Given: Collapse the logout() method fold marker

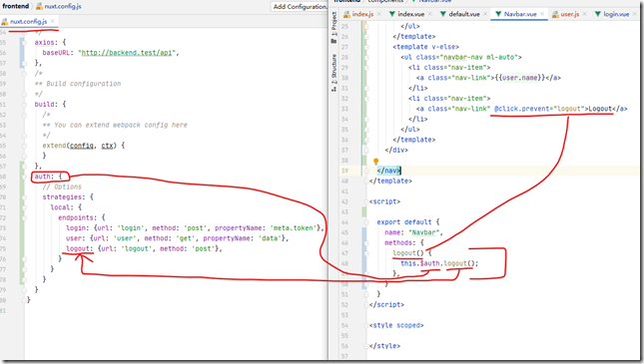Looking at the screenshot, I should tap(366, 253).
